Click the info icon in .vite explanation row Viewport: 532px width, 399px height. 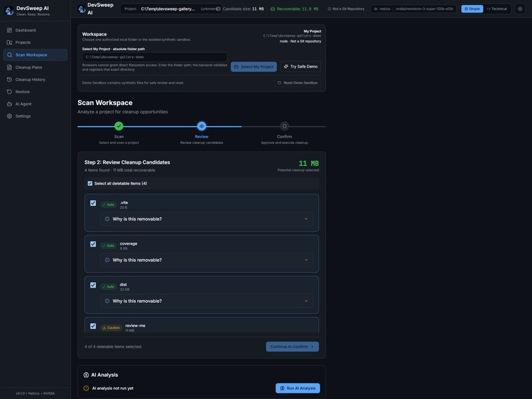[x=107, y=219]
